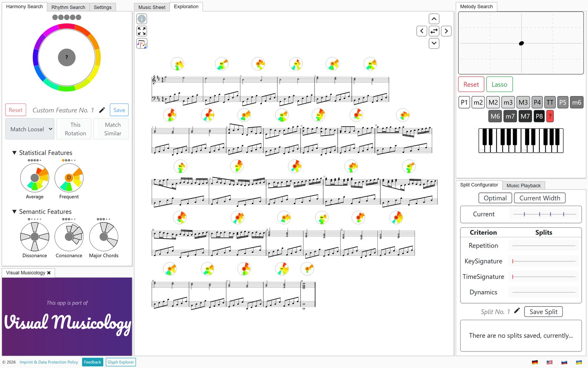Click the Current Width button
Image resolution: width=588 pixels, height=368 pixels.
(539, 198)
